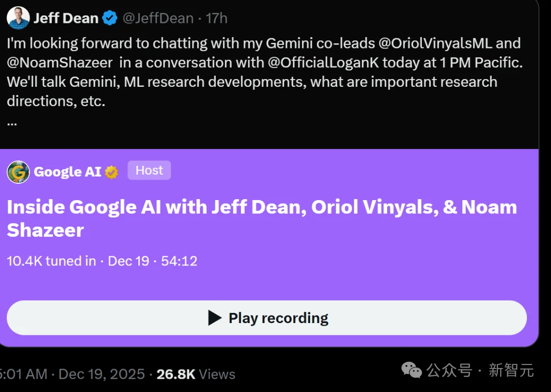Click the gold verified badge beside Google AI
The height and width of the screenshot is (392, 551).
111,172
